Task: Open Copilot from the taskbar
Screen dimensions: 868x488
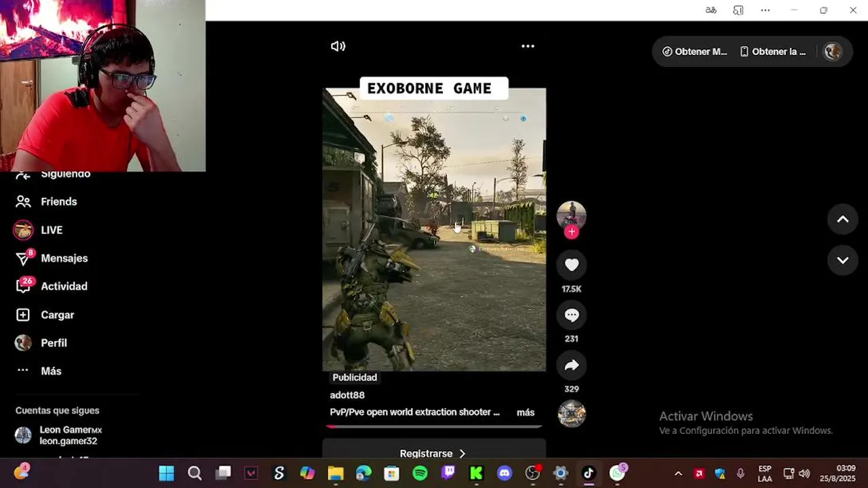Action: click(307, 473)
